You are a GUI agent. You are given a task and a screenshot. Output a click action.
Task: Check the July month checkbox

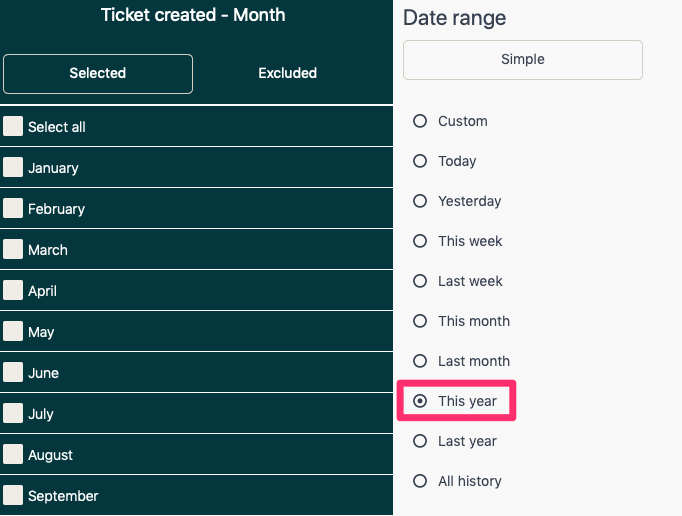pos(13,413)
